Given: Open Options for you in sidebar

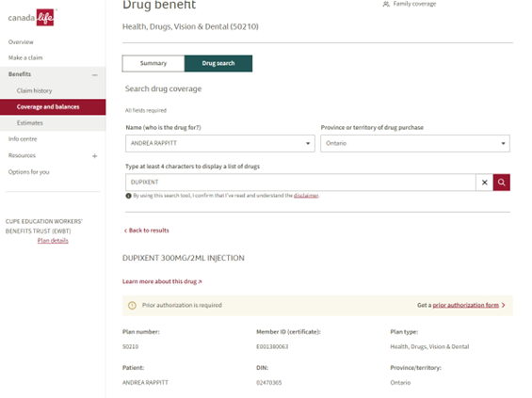Looking at the screenshot, I should pyautogui.click(x=28, y=172).
